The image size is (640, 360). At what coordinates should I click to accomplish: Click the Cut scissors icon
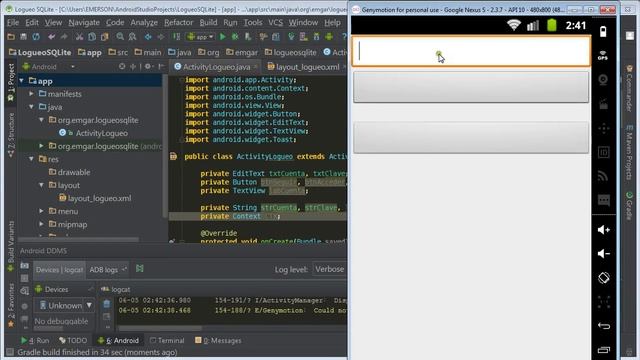point(79,37)
